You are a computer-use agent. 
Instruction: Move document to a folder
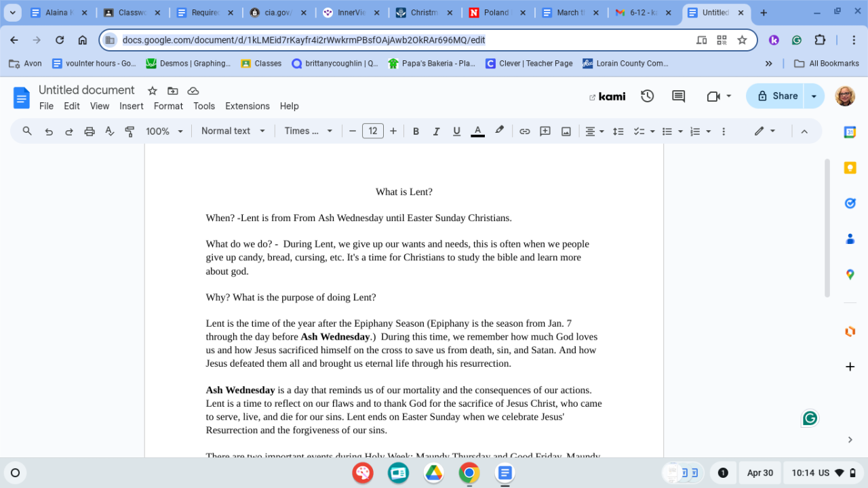click(173, 91)
